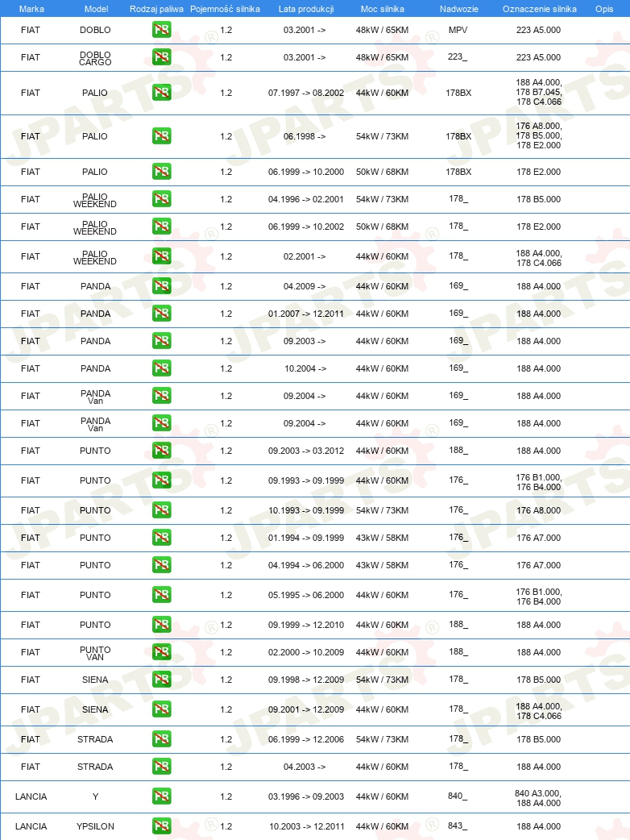Click the date range 06.1999 -> 12.2006
Image resolution: width=630 pixels, height=840 pixels.
306,740
